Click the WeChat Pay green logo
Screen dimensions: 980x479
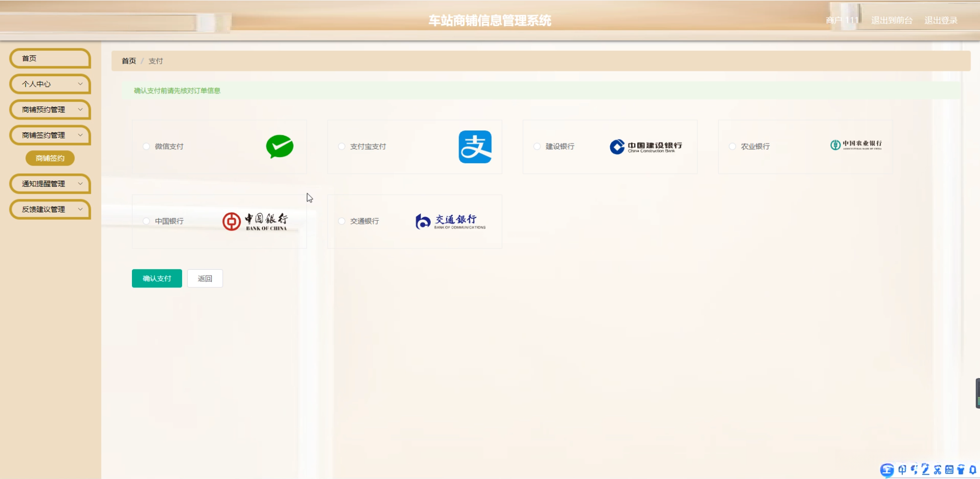pos(280,147)
